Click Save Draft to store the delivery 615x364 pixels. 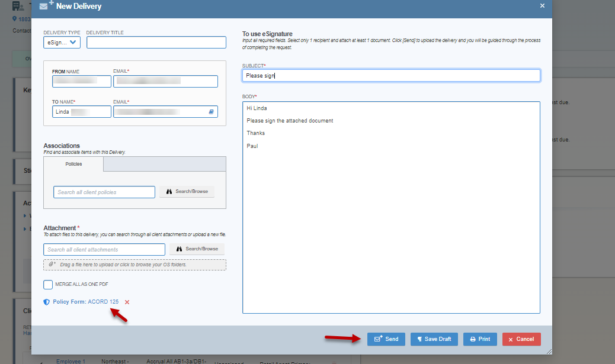click(434, 339)
